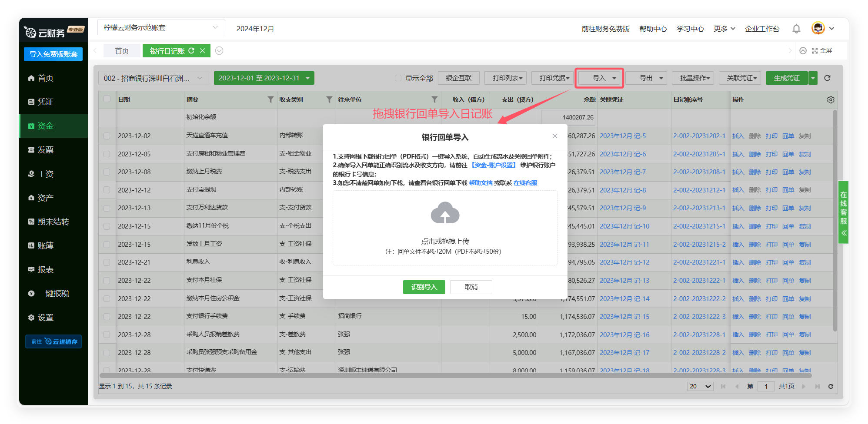Screen dimensions: 868x424
Task: Click the 收支类别 column filter icon
Action: tap(329, 99)
